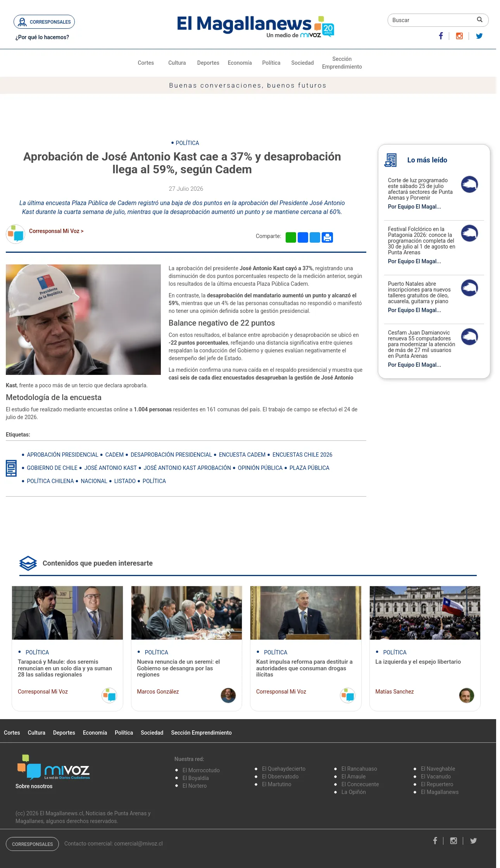Image resolution: width=500 pixels, height=868 pixels.
Task: Click the round icon beside the Festival Folclórico story
Action: tap(469, 233)
